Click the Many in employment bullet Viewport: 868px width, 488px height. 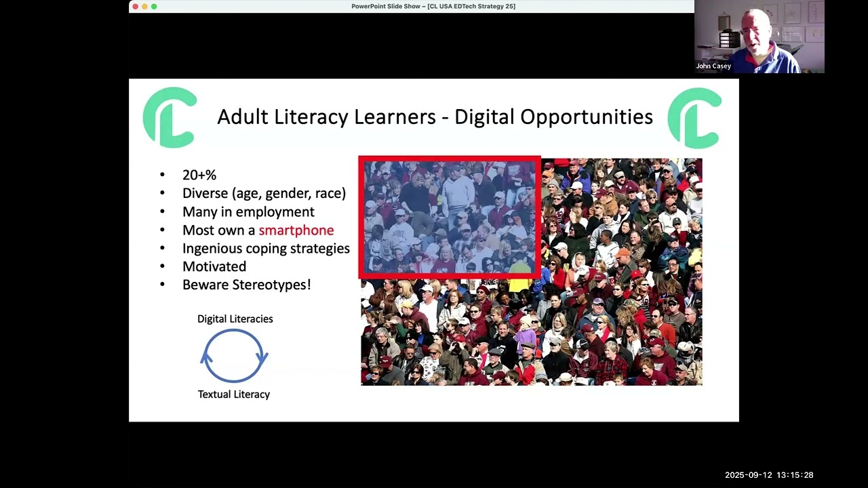[x=248, y=211]
